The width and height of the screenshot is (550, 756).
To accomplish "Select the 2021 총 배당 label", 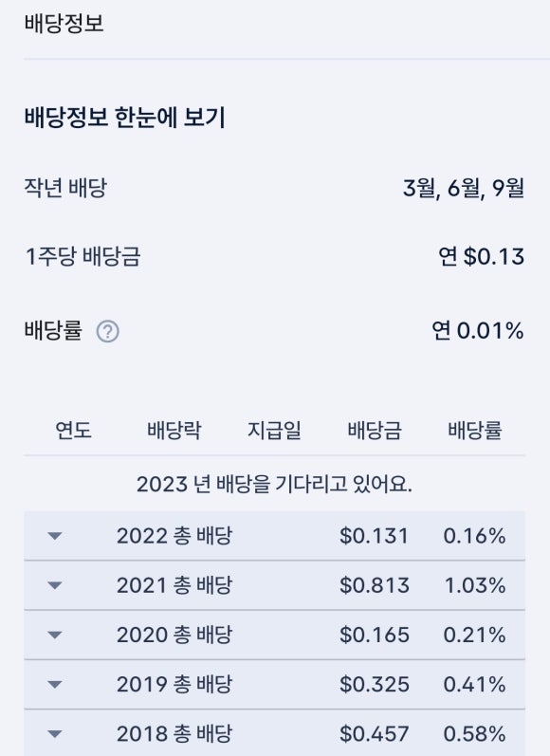I will pos(174,585).
